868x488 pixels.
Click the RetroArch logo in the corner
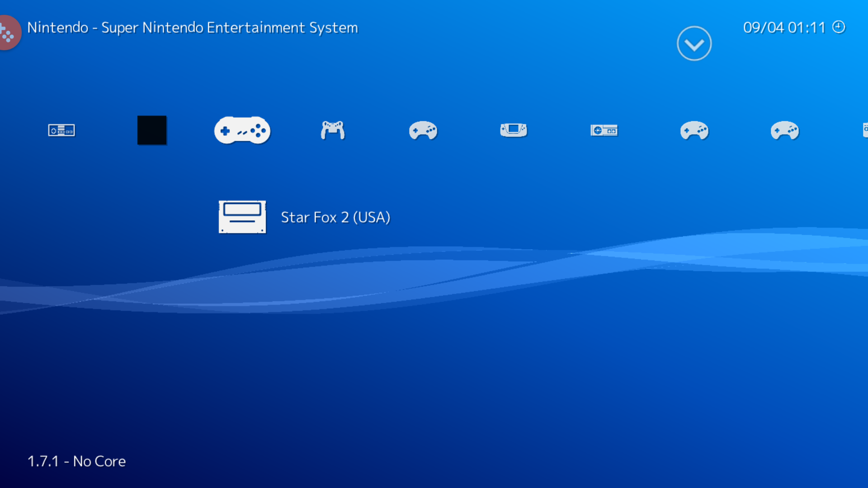8,32
